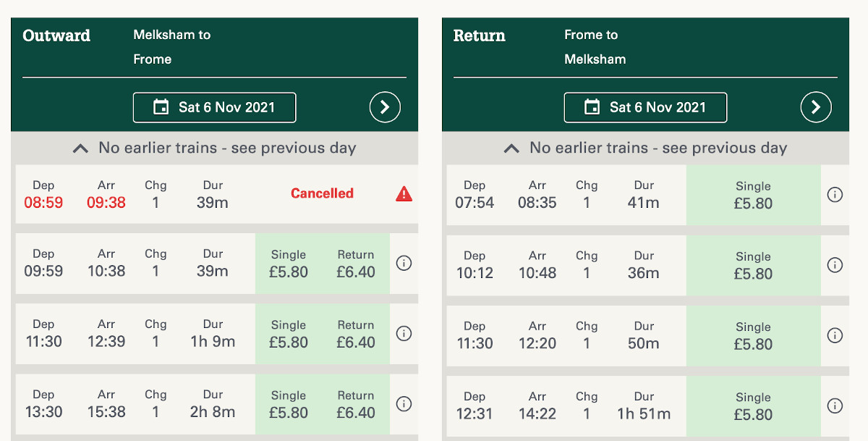This screenshot has width=868, height=441.
Task: Click info icon for 12:31 return train
Action: point(835,406)
